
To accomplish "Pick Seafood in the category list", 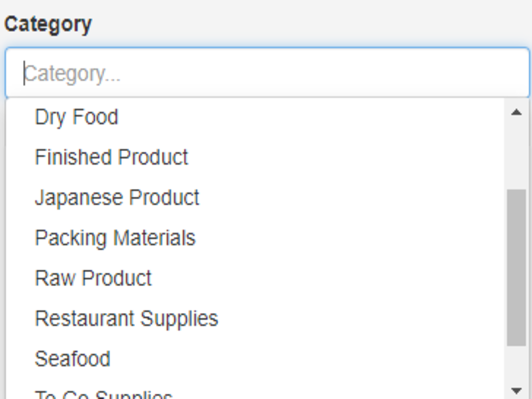I will click(255, 359).
